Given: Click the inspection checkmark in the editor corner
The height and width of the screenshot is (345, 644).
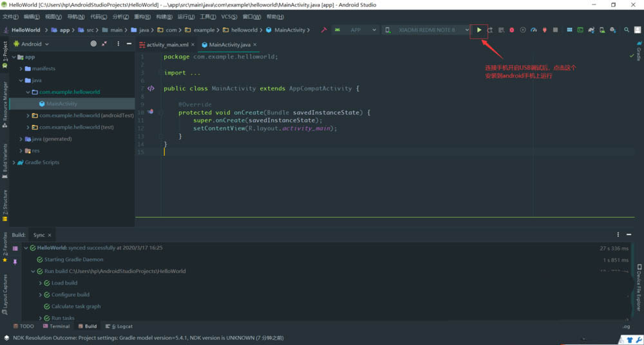Looking at the screenshot, I should [x=631, y=56].
